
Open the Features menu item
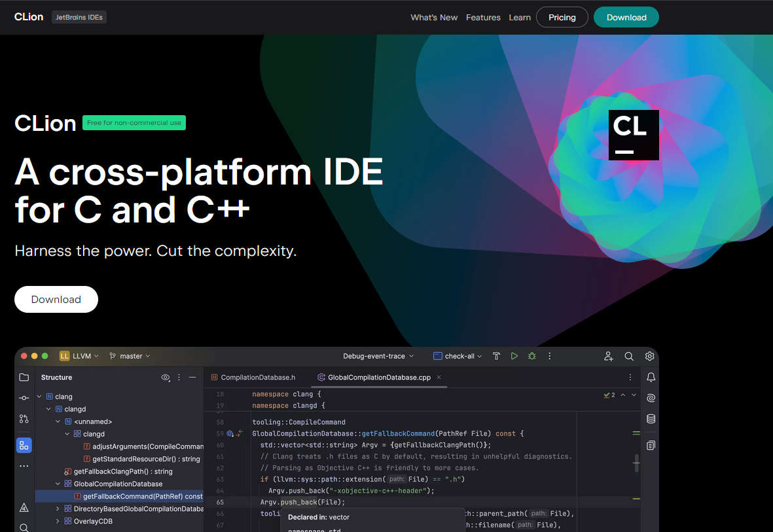tap(483, 17)
